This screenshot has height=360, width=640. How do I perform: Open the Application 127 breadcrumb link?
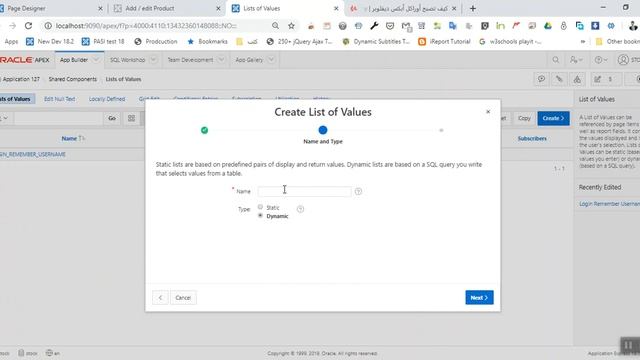click(x=21, y=79)
